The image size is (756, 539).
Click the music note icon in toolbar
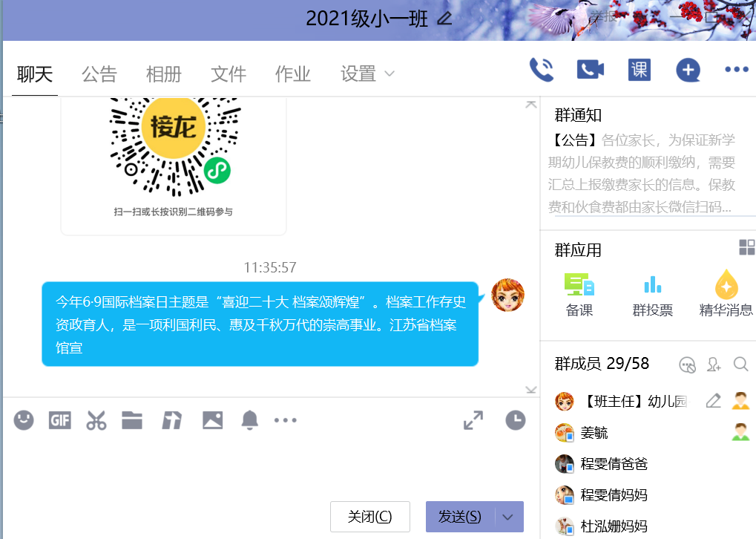(x=171, y=420)
